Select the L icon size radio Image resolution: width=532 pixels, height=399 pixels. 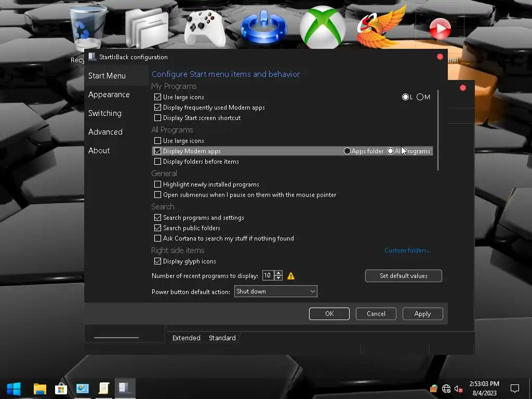coord(405,97)
